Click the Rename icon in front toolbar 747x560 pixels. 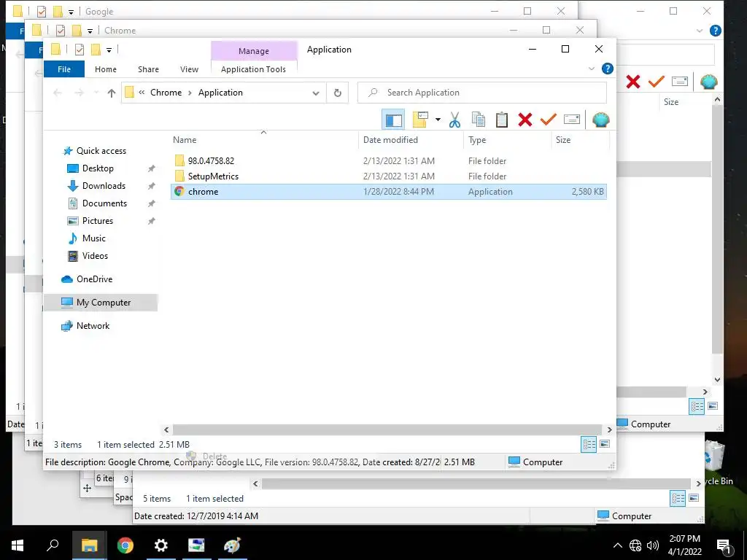572,120
